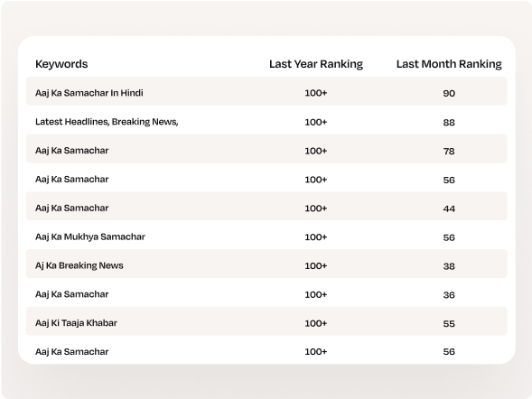Click 100+ in Aaj Ka Samachar In Hindi row
532x399 pixels.
click(x=316, y=93)
